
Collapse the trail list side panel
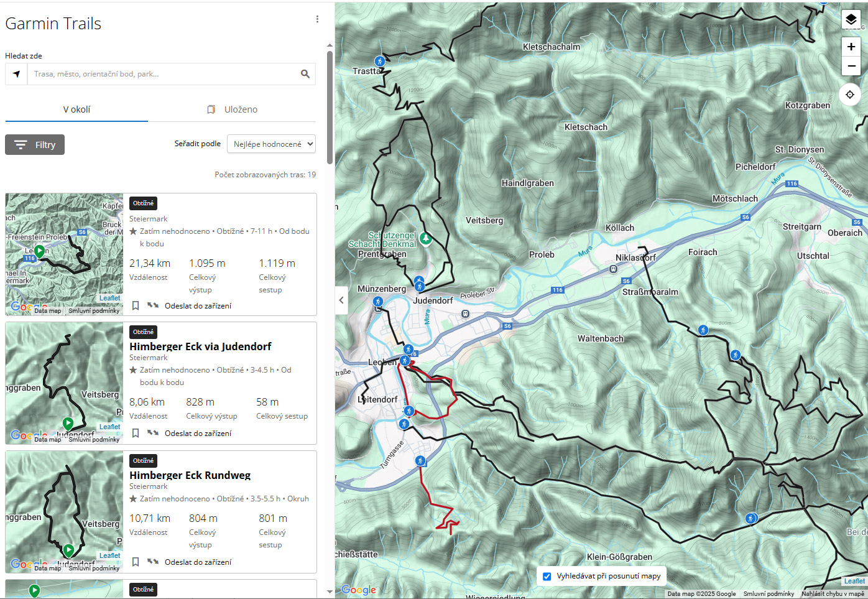(x=341, y=300)
